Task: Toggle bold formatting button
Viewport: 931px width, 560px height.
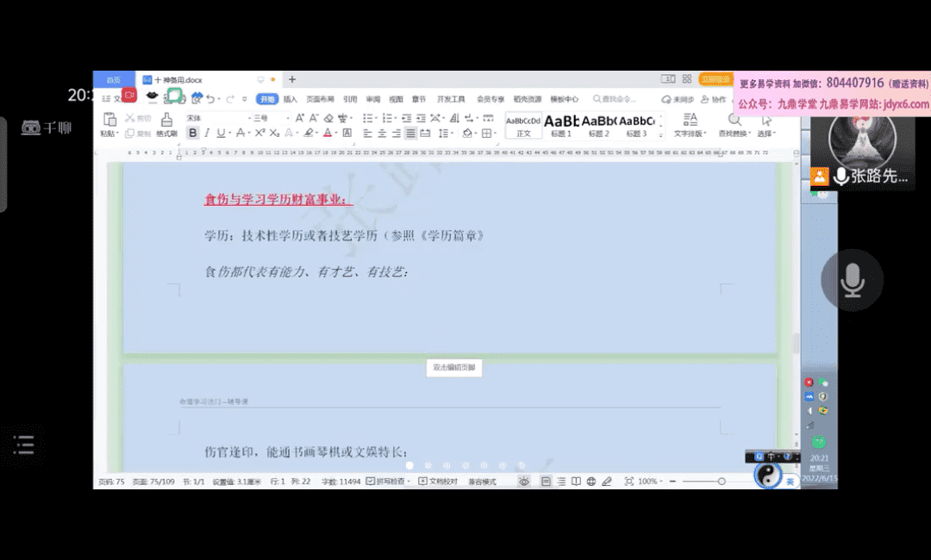Action: [x=192, y=134]
